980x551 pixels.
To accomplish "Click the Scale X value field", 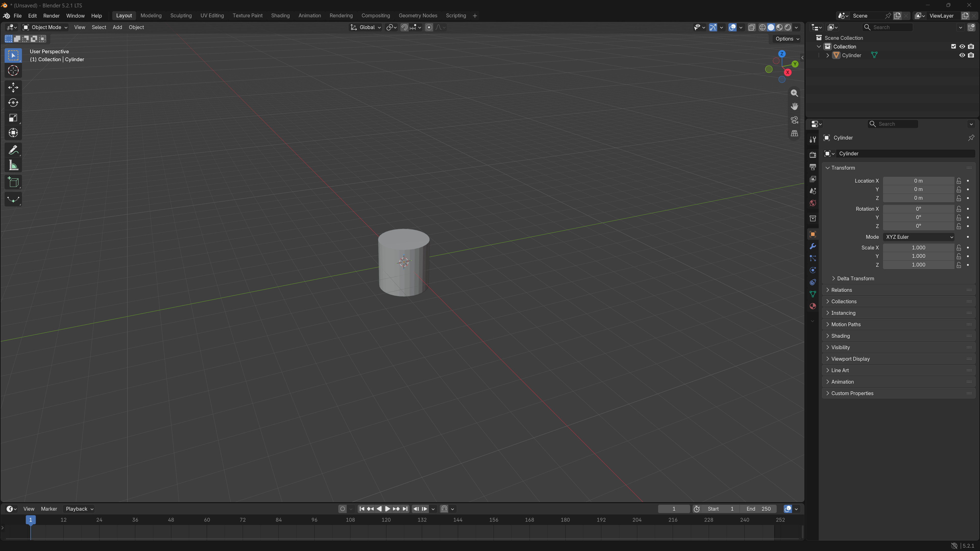I will [x=918, y=247].
